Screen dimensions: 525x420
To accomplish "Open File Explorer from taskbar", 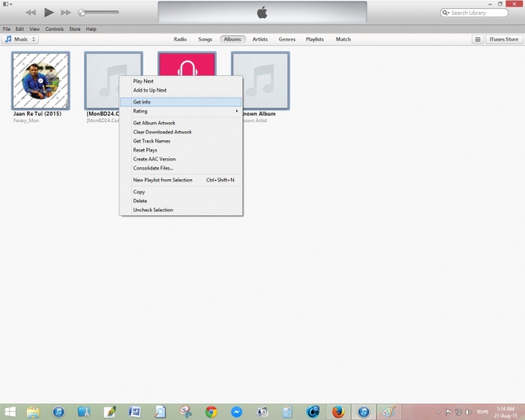I will point(33,412).
